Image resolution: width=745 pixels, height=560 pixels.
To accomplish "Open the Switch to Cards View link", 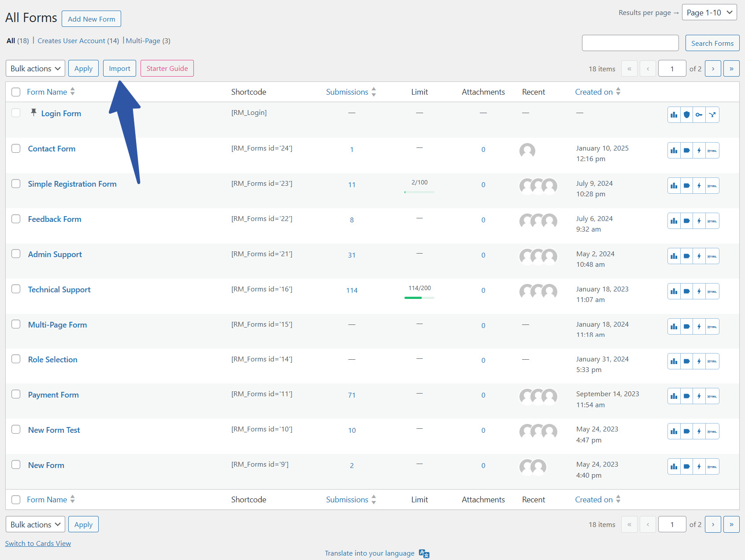I will (x=38, y=544).
